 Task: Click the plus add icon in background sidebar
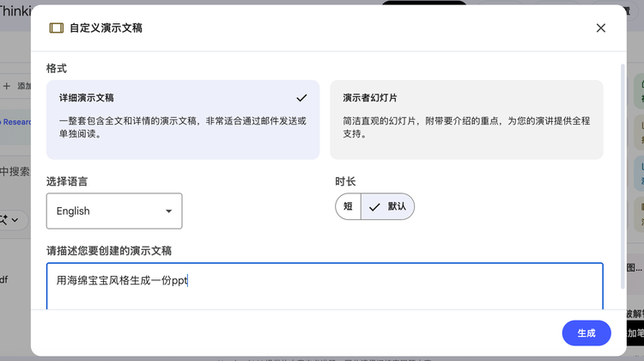pos(7,86)
